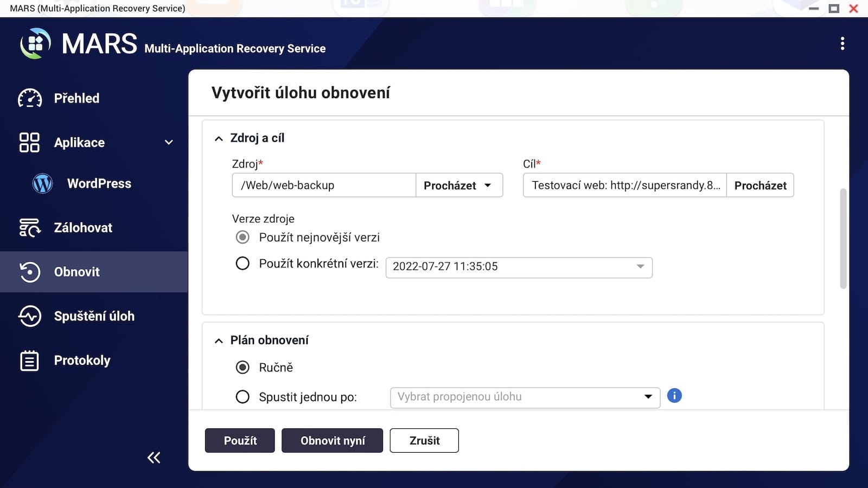Viewport: 868px width, 488px height.
Task: Click the Zálohovat backup icon
Action: click(x=30, y=228)
